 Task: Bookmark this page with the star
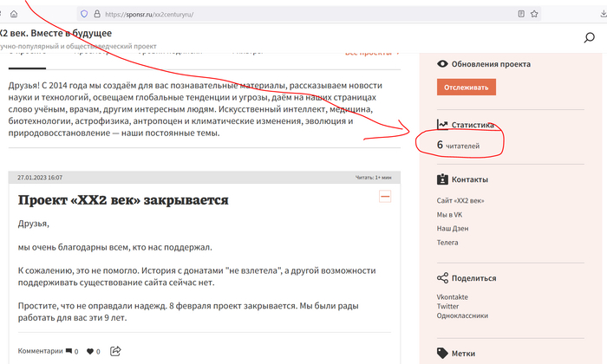tap(534, 14)
